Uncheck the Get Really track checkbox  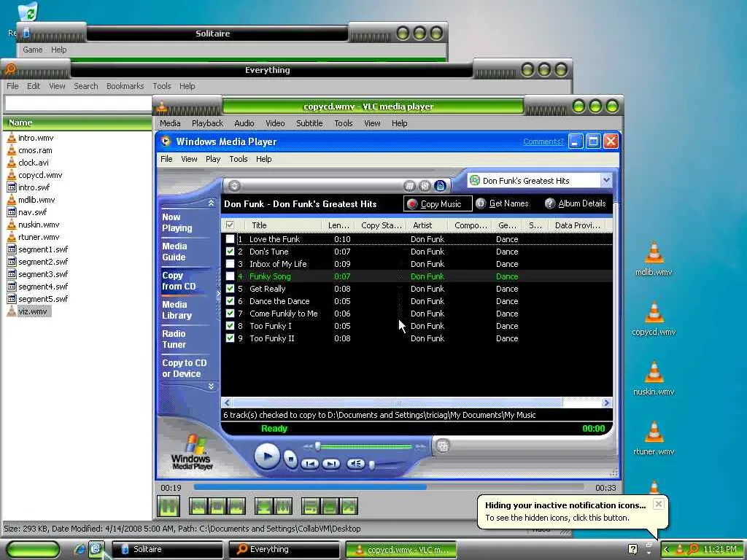click(x=230, y=289)
